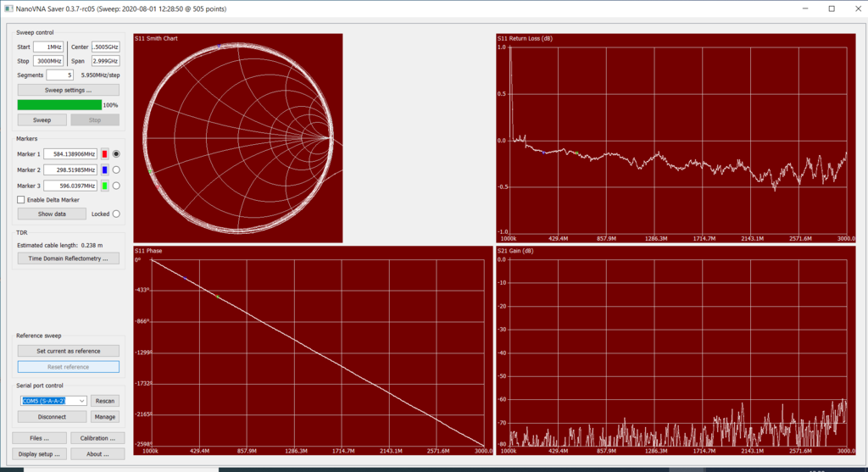Set current sweep as reference

point(68,351)
